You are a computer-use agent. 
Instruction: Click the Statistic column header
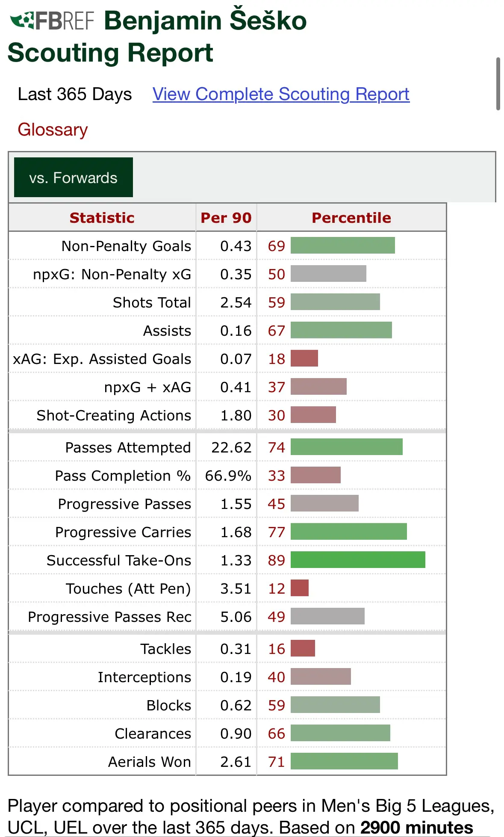click(102, 218)
